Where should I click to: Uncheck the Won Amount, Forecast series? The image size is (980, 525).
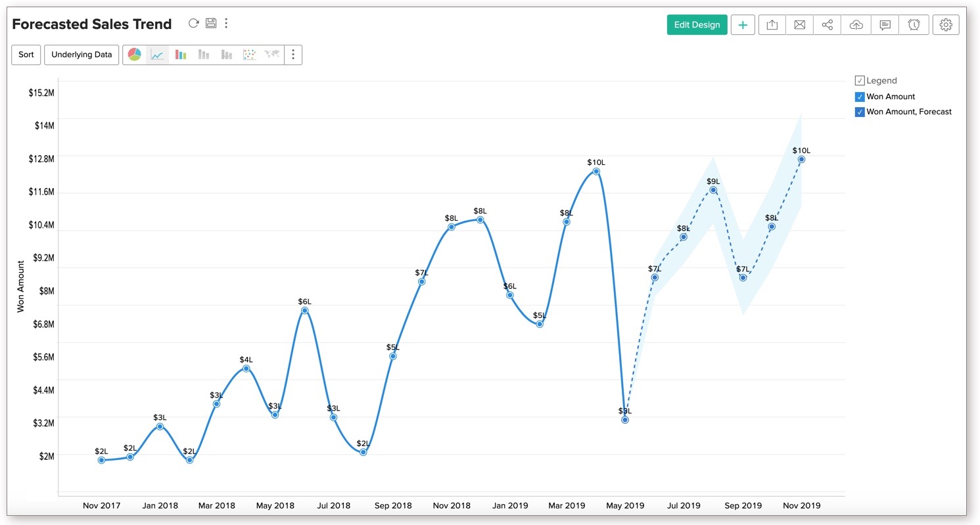tap(859, 112)
